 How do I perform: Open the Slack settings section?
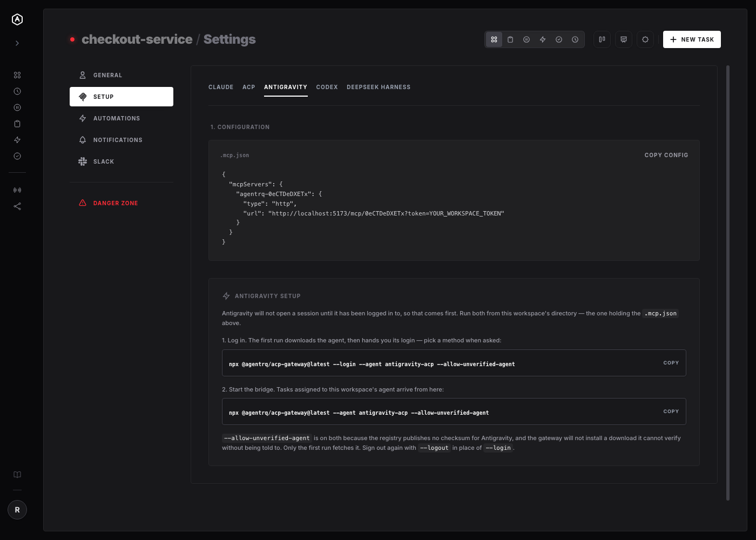(122, 161)
